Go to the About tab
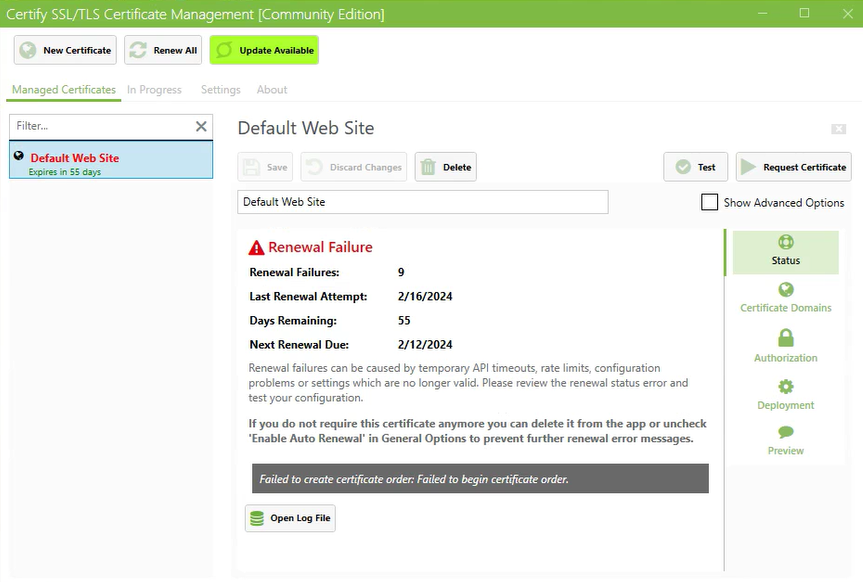Image resolution: width=863 pixels, height=582 pixels. point(271,89)
